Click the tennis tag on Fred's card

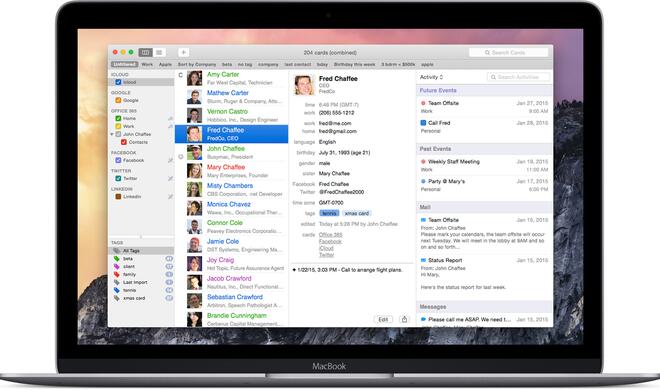[x=329, y=213]
